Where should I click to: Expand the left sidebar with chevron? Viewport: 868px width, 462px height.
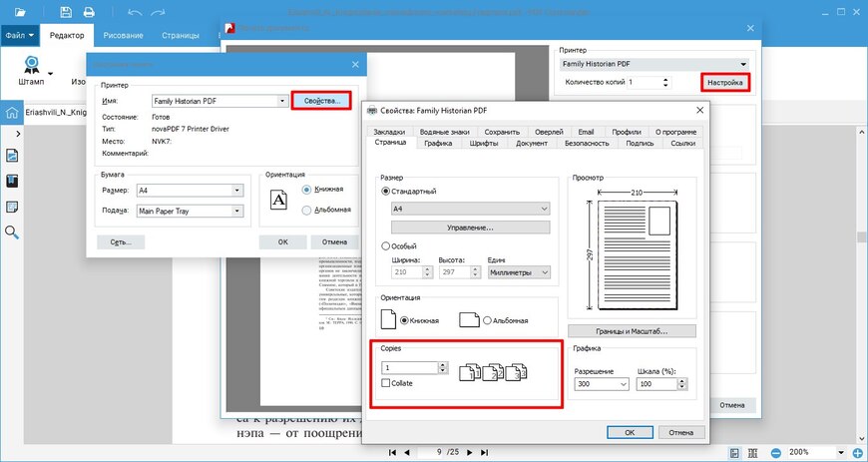click(18, 134)
